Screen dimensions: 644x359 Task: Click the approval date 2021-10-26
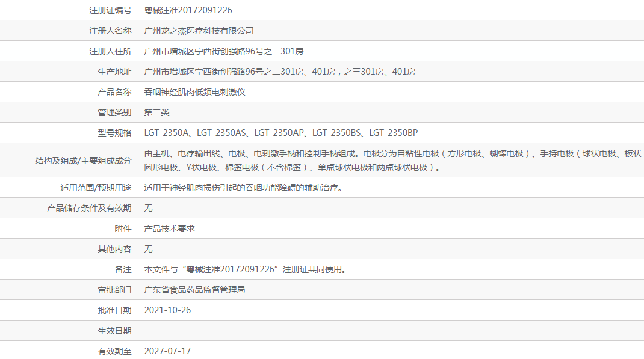coord(167,310)
